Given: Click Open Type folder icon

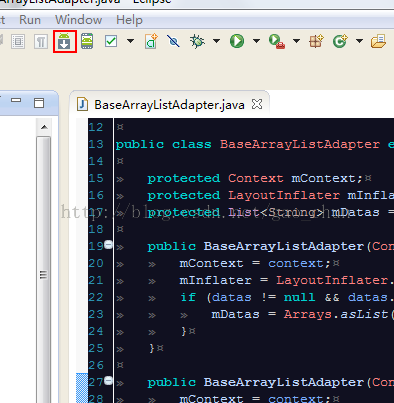Looking at the screenshot, I should pos(379,41).
